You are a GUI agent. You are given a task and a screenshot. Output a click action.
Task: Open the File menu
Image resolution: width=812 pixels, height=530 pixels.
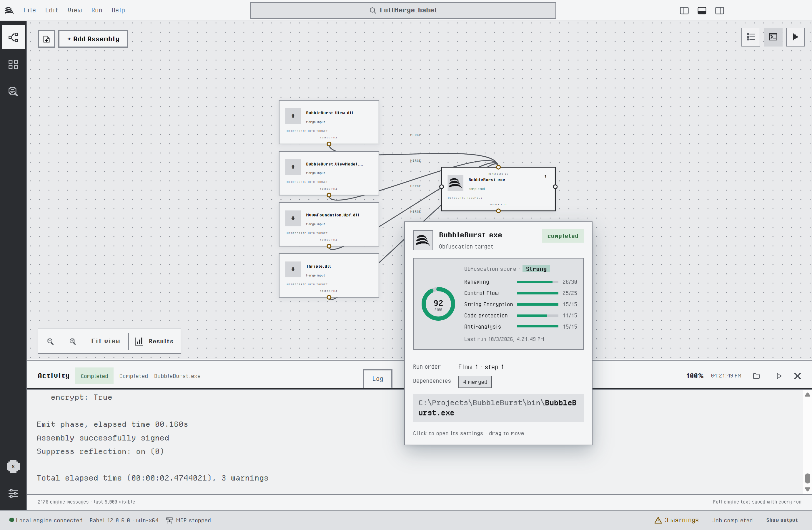[x=30, y=10]
